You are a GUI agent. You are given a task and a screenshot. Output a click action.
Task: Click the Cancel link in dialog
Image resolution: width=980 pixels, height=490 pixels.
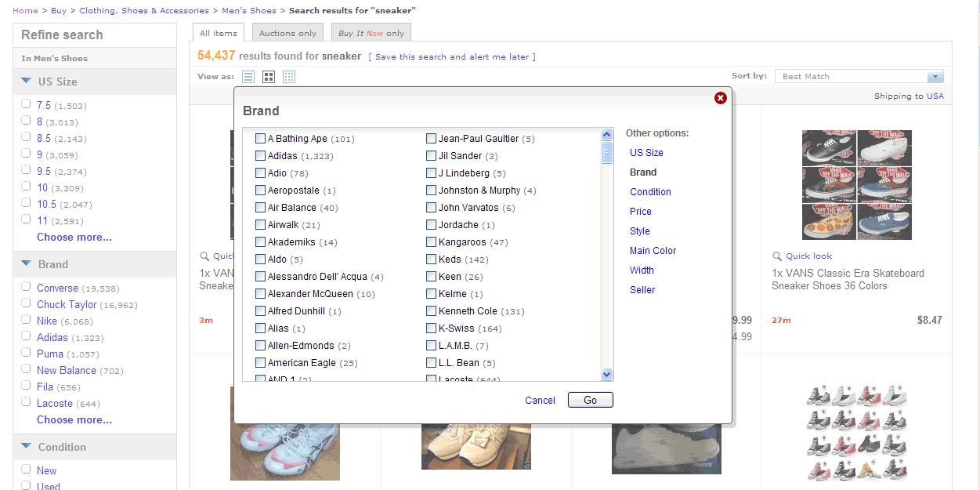click(x=540, y=401)
